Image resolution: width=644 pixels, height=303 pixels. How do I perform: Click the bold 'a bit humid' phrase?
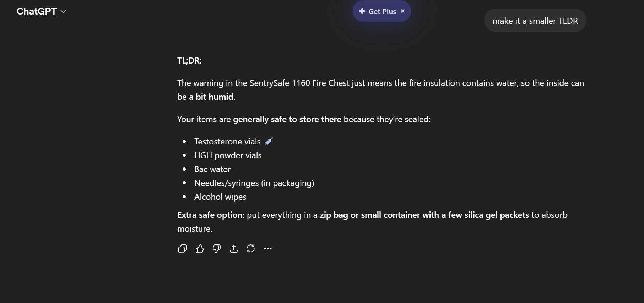(x=211, y=97)
